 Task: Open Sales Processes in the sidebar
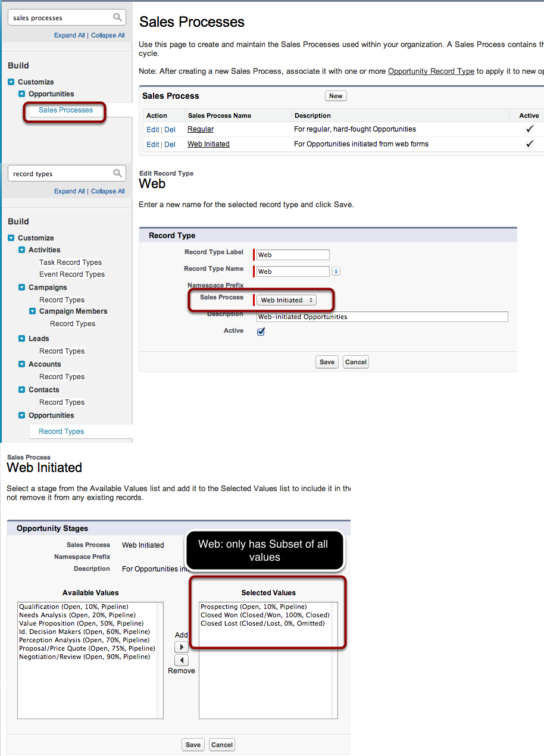[x=65, y=110]
